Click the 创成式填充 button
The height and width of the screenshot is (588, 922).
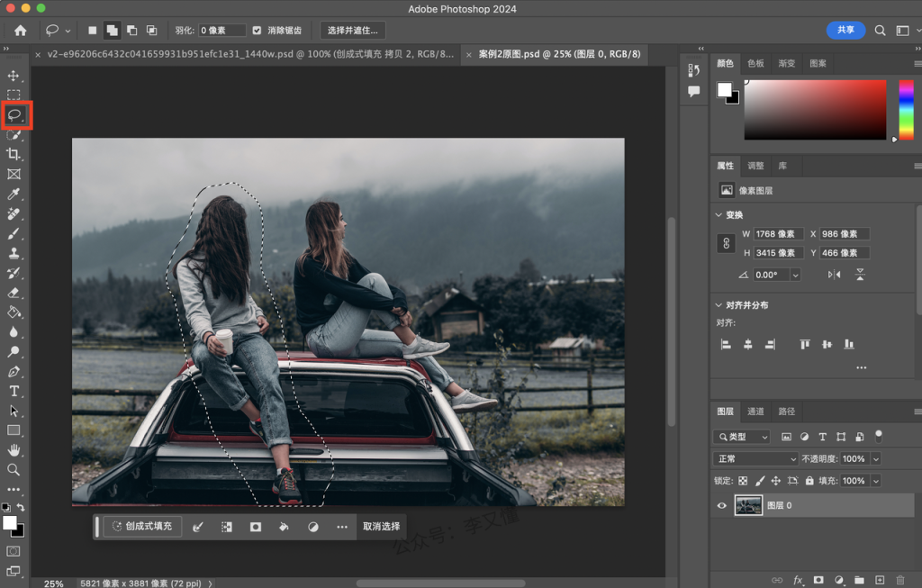tap(142, 526)
